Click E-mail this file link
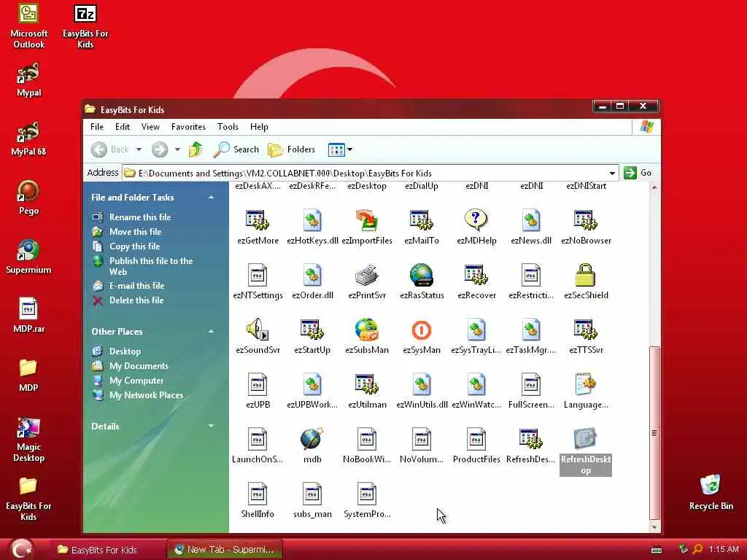 click(x=136, y=286)
